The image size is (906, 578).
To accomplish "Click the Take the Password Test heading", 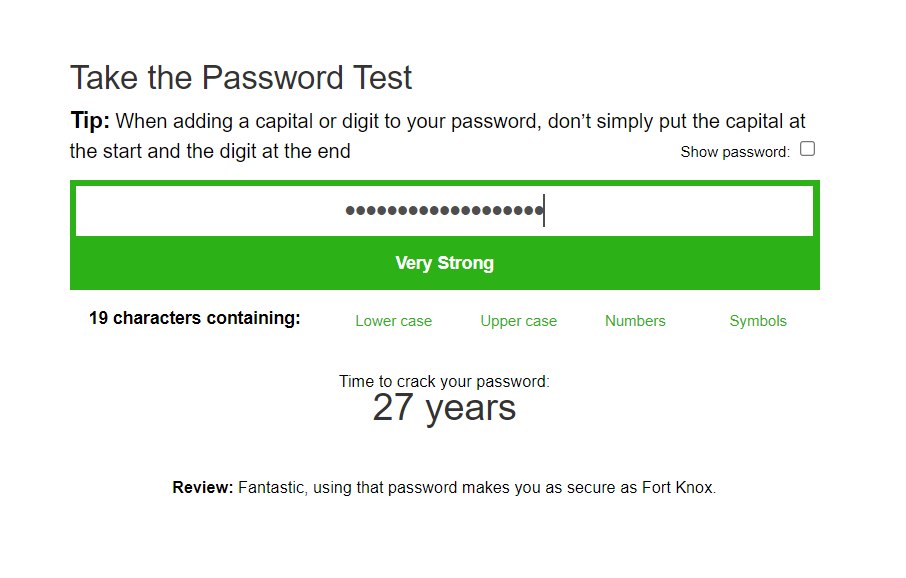I will [x=241, y=77].
